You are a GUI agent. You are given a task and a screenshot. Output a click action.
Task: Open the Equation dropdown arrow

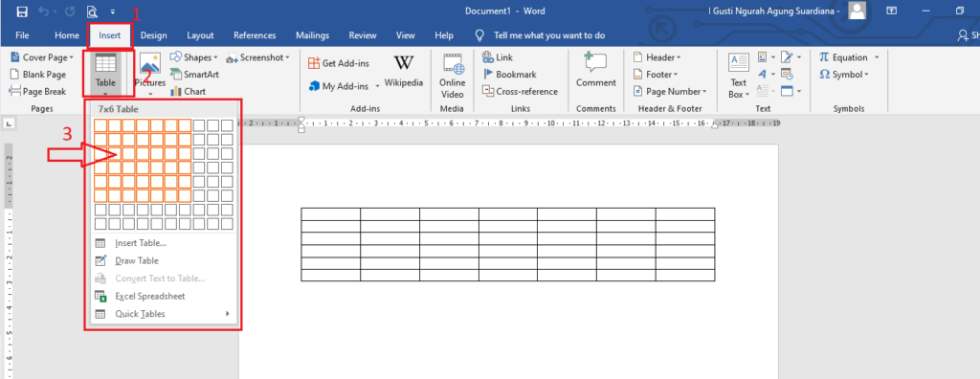(877, 57)
